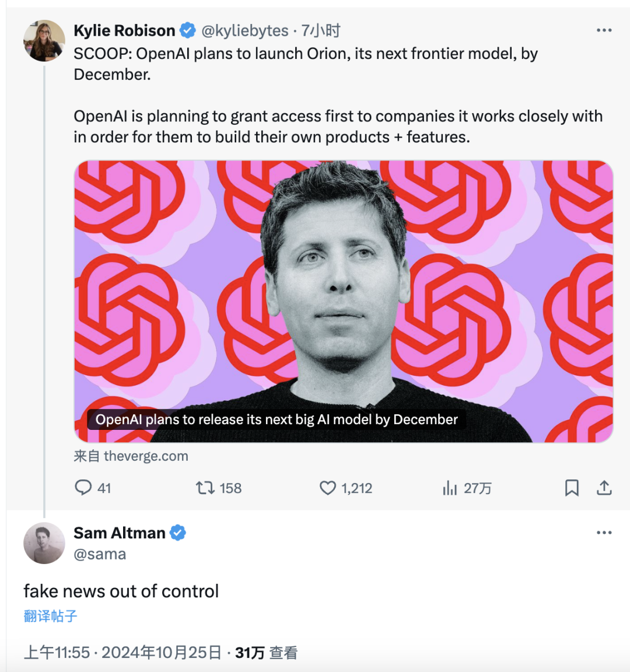Open the @kyliebytes handle link

coord(245,30)
